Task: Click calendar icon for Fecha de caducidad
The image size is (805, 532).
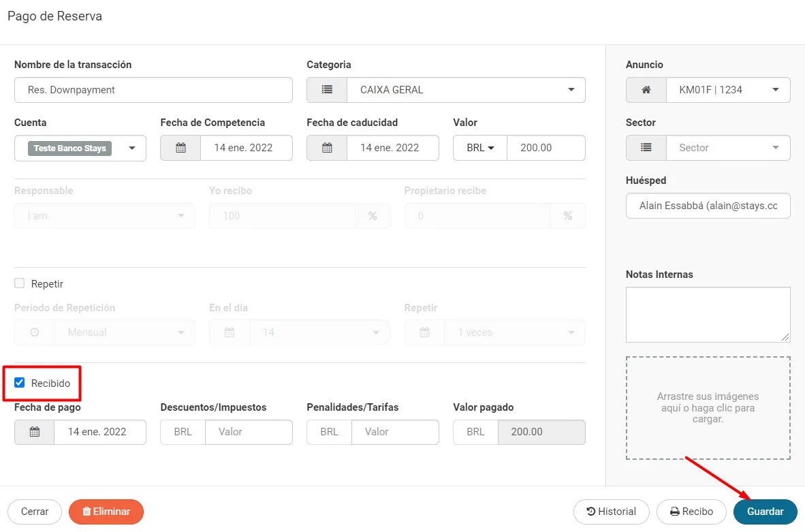Action: (327, 148)
